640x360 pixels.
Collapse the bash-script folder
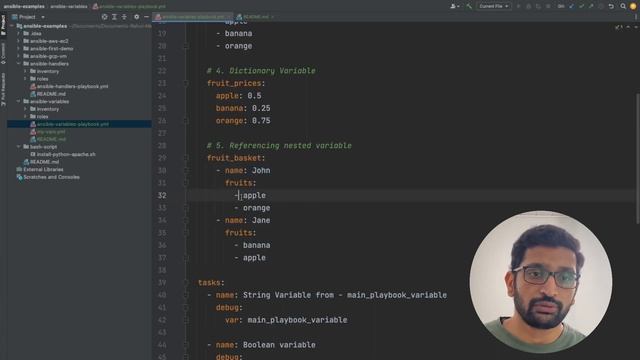[x=18, y=147]
